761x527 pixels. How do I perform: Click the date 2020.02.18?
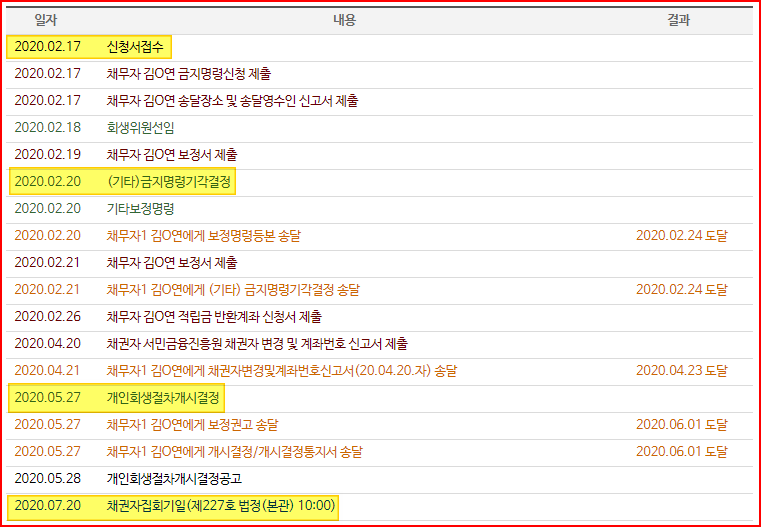point(48,128)
